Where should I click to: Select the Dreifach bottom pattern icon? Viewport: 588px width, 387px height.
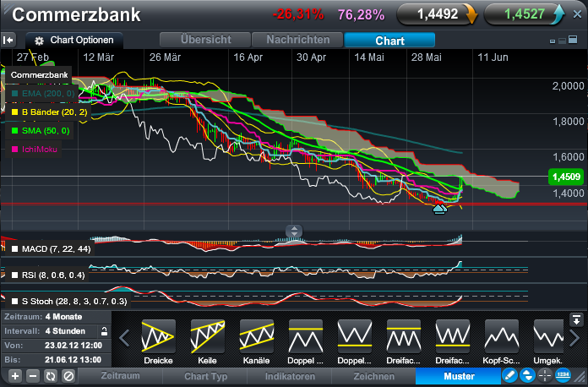[x=453, y=336]
